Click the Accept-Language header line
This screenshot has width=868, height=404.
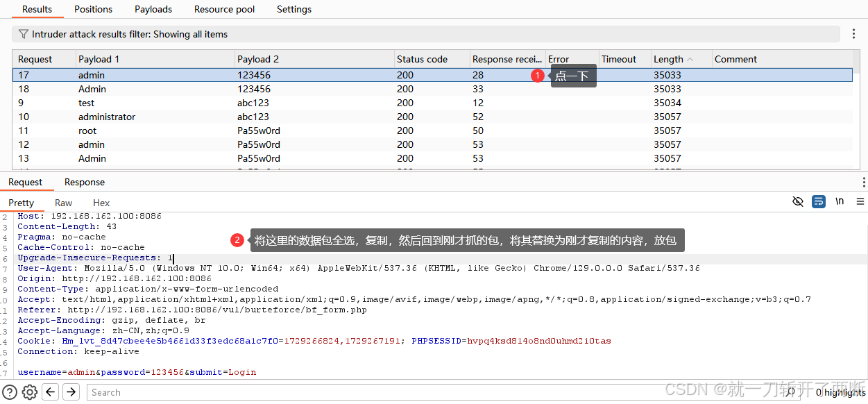pos(103,330)
